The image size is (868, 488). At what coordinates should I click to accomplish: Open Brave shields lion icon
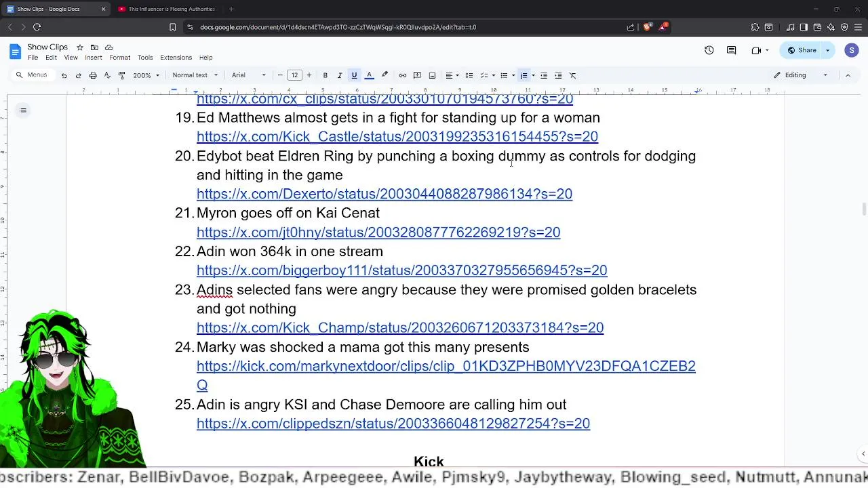tap(647, 27)
